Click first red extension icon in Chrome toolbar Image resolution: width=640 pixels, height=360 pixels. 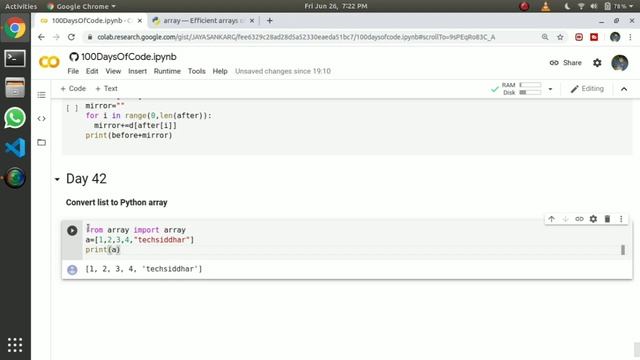pos(579,37)
